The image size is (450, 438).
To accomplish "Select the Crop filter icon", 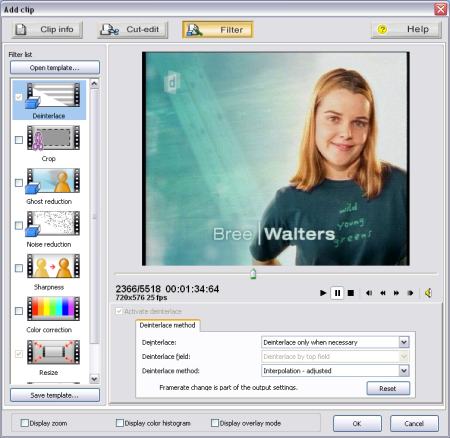I will point(53,138).
